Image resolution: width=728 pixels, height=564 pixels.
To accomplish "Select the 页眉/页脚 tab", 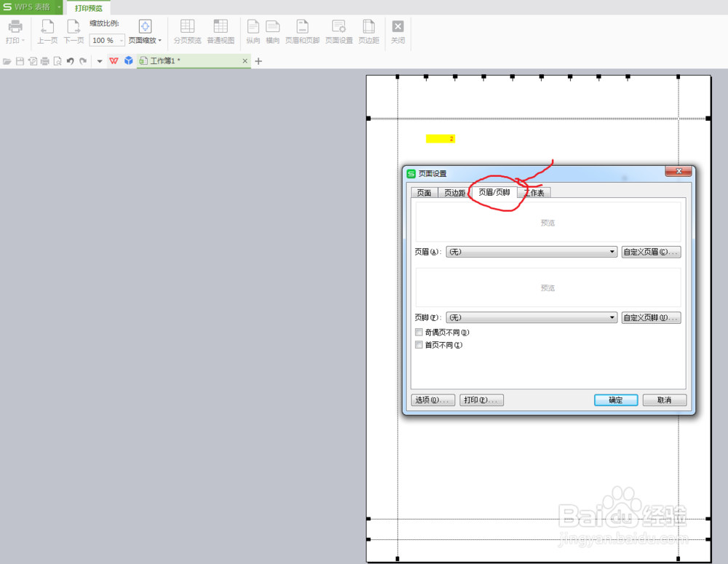I will click(494, 192).
